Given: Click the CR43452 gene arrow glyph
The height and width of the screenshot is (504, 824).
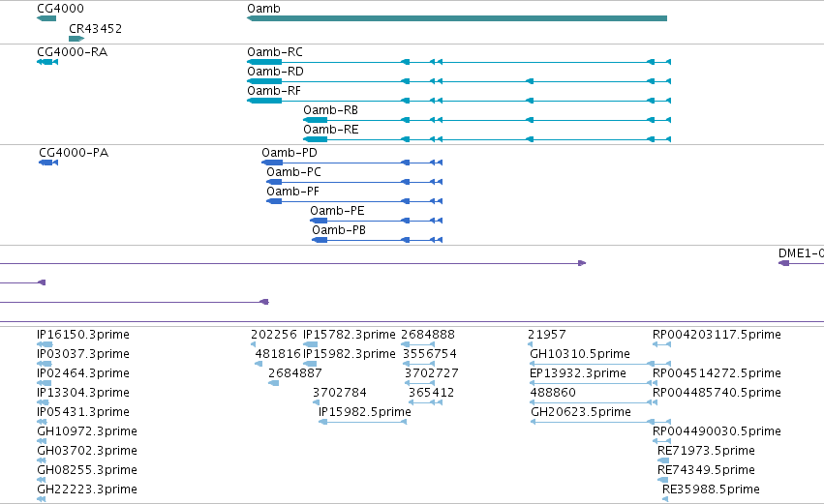Looking at the screenshot, I should (x=76, y=39).
